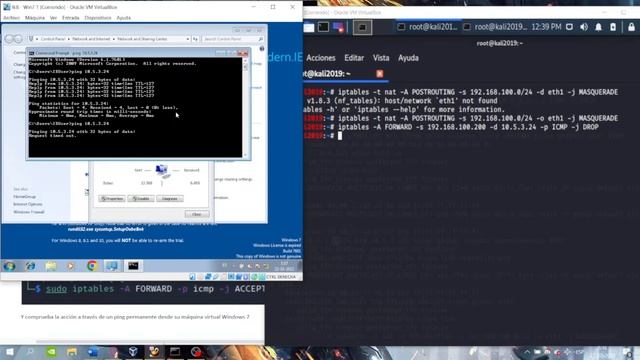Click the Kali panel red-blue application icon
The height and width of the screenshot is (360, 640).
(338, 27)
